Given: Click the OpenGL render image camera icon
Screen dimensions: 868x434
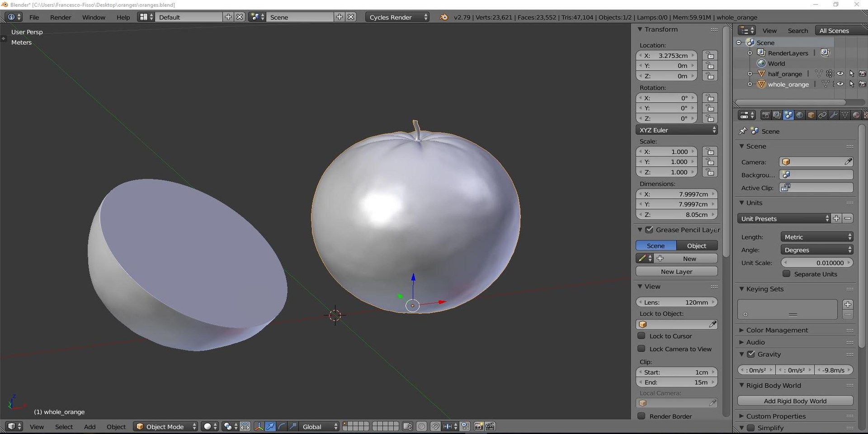Looking at the screenshot, I should [x=478, y=426].
